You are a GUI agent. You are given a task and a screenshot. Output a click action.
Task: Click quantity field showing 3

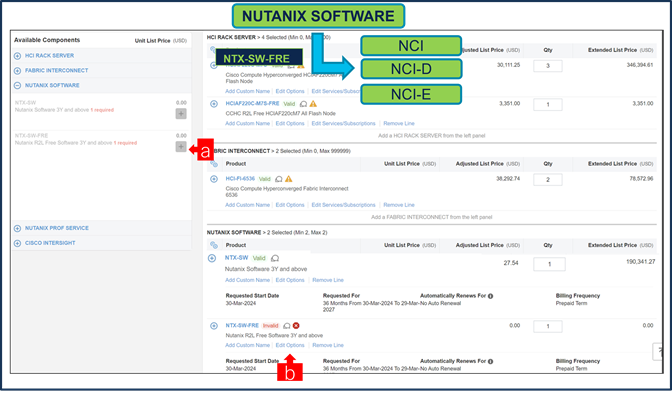(x=548, y=66)
